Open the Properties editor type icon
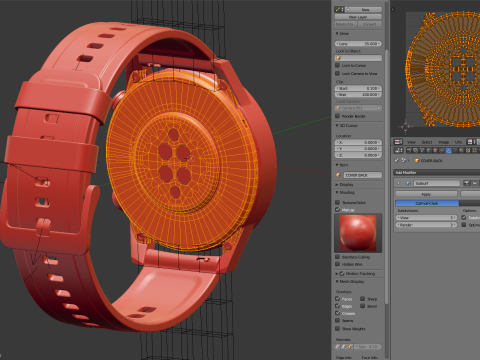 [398, 150]
